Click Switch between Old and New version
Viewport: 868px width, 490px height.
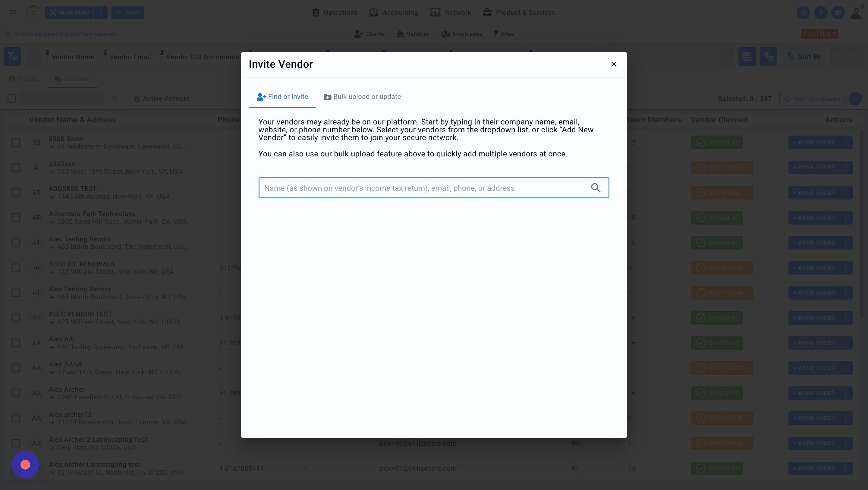(64, 34)
